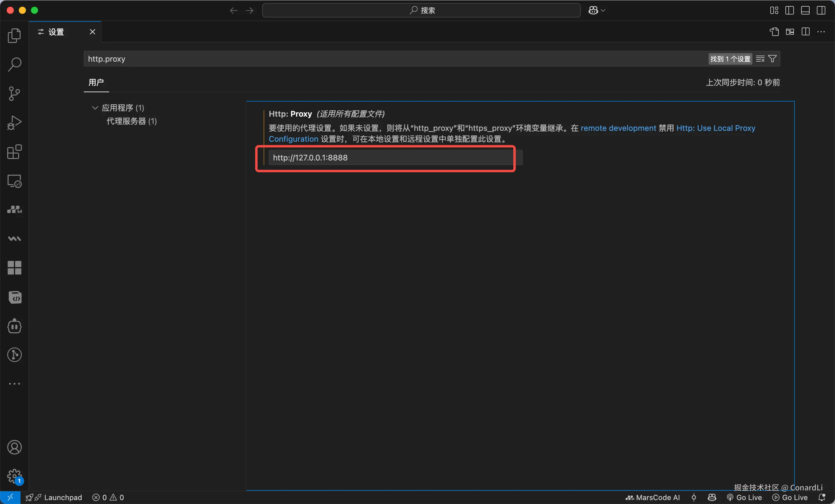Viewport: 835px width, 504px height.
Task: Open Settings JSON file icon
Action: pos(774,32)
